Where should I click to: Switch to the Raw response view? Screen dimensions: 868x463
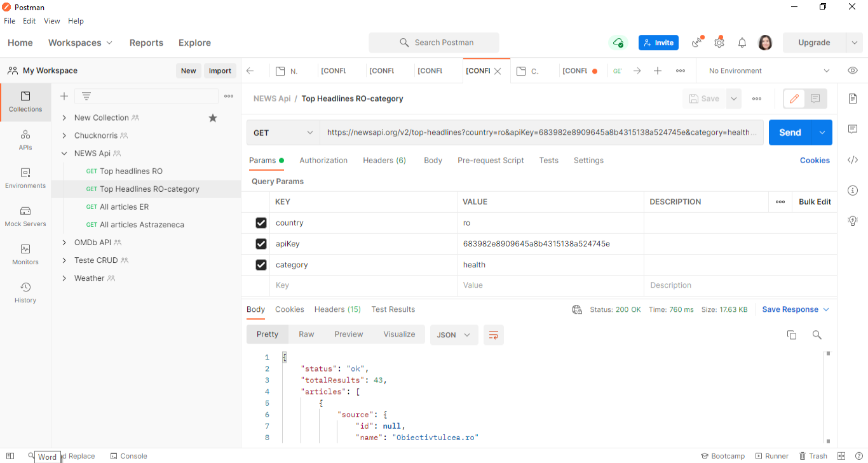point(306,334)
